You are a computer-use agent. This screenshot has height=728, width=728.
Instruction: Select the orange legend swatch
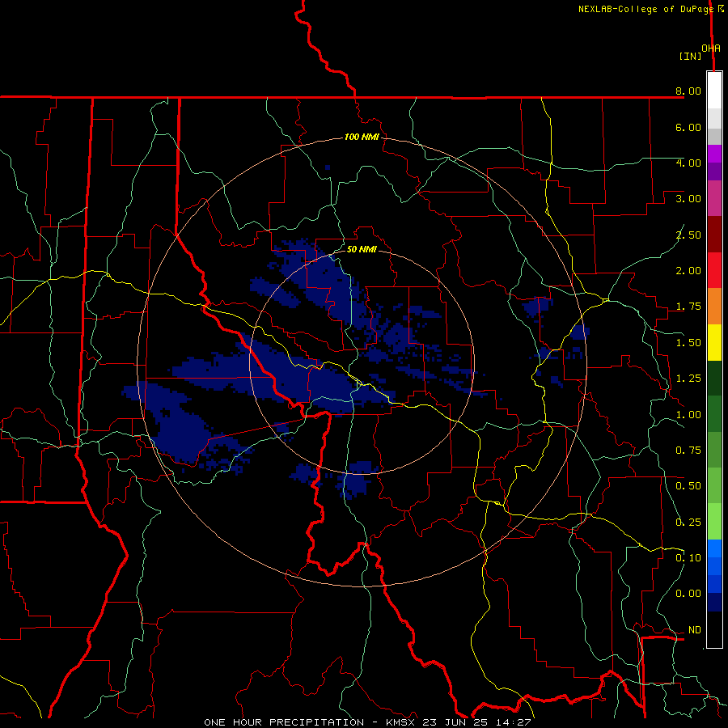click(714, 307)
